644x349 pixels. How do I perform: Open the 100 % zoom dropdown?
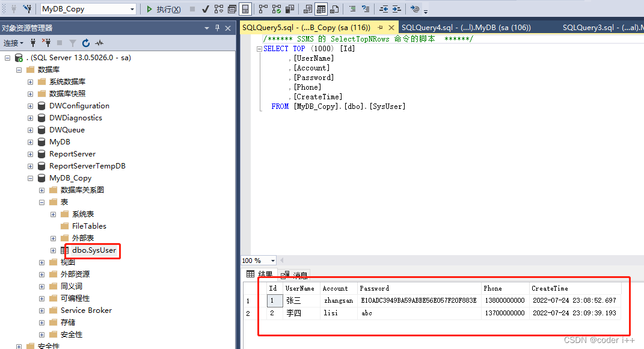(x=273, y=261)
